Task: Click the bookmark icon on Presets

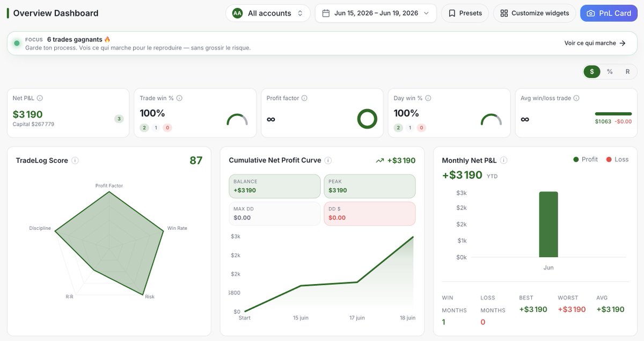Action: [x=452, y=13]
